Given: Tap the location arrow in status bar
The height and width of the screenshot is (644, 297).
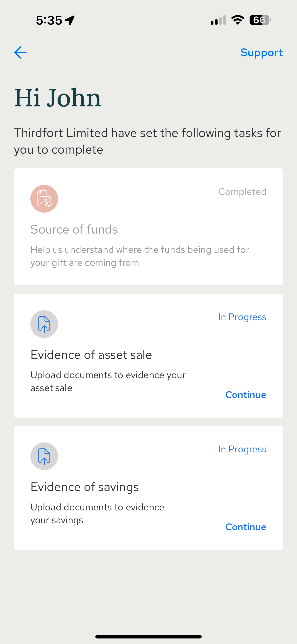Looking at the screenshot, I should 70,20.
